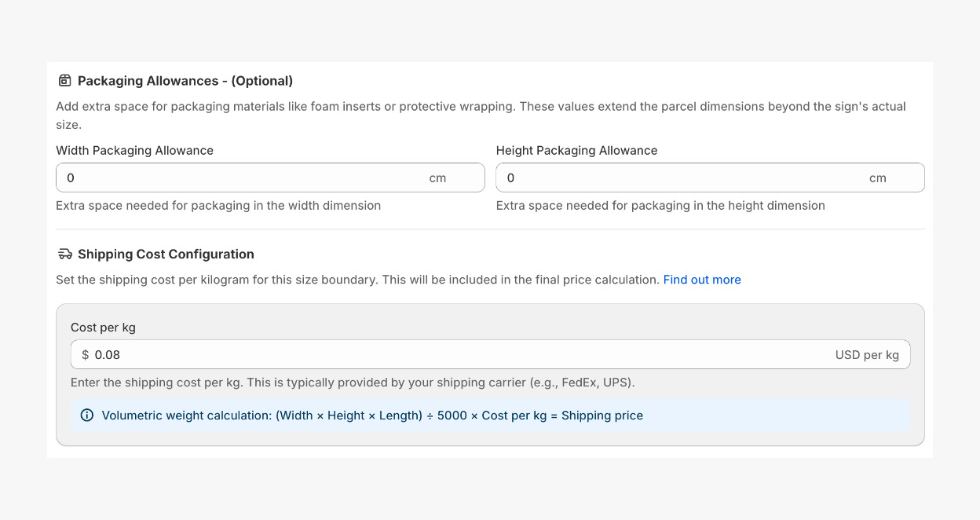Click the cm suffix in the Width field
This screenshot has height=520, width=980.
click(437, 178)
